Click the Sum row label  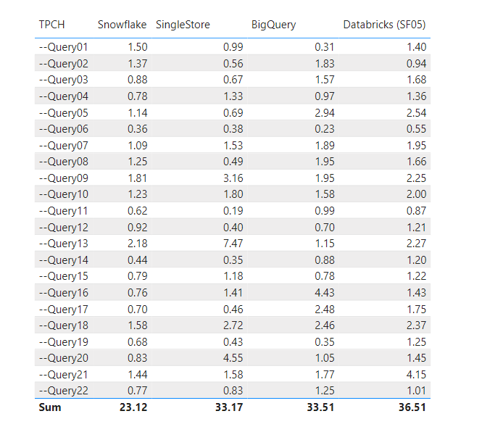(50, 407)
